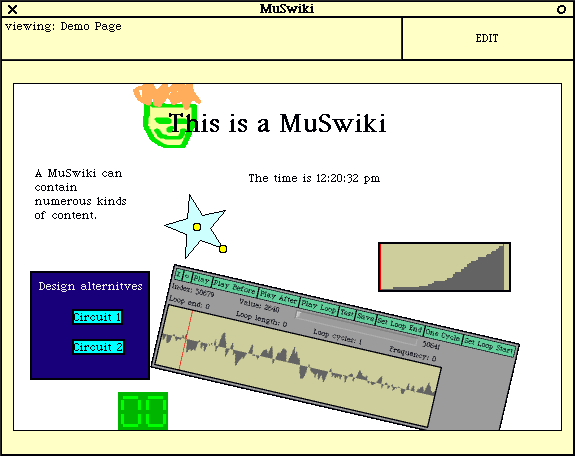Image resolution: width=575 pixels, height=456 pixels.
Task: Click Save in the sound editor
Action: 365,318
